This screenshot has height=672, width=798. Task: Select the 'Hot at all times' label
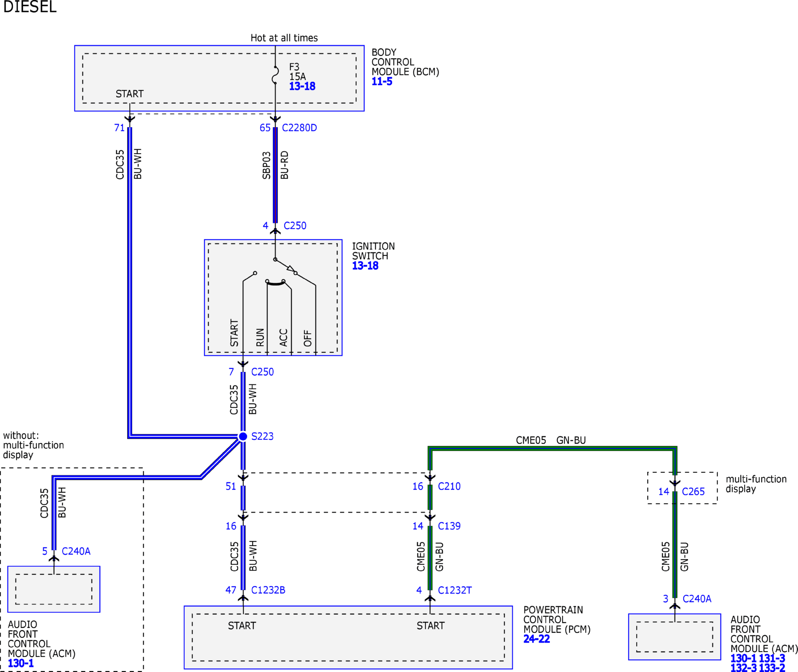284,38
